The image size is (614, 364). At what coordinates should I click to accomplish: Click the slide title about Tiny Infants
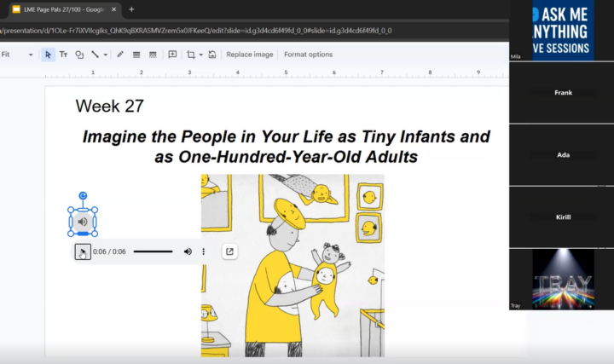[x=287, y=147]
